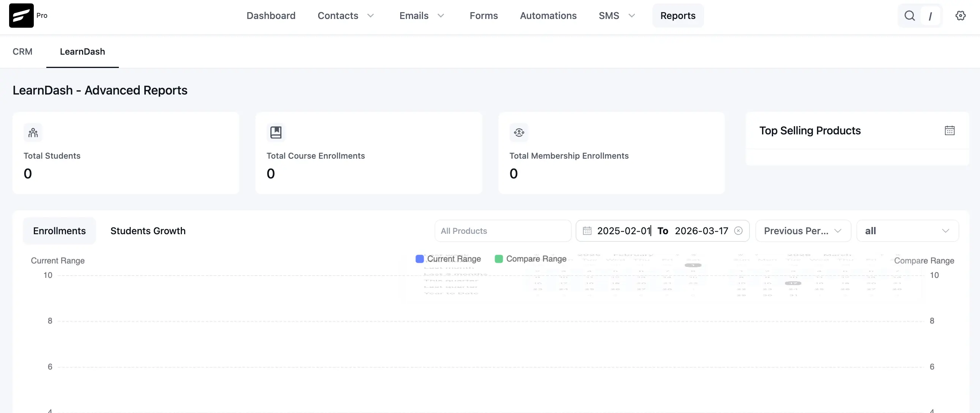Switch to the CRM tab

(x=22, y=51)
